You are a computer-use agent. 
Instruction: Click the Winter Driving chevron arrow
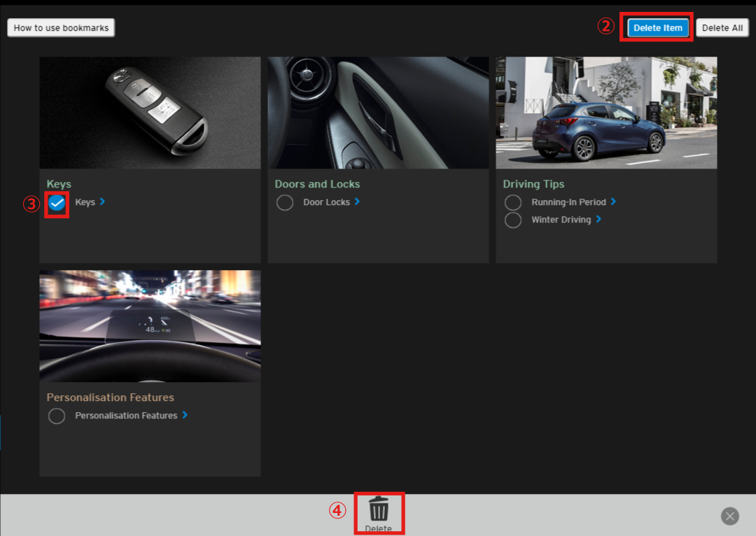pyautogui.click(x=598, y=219)
